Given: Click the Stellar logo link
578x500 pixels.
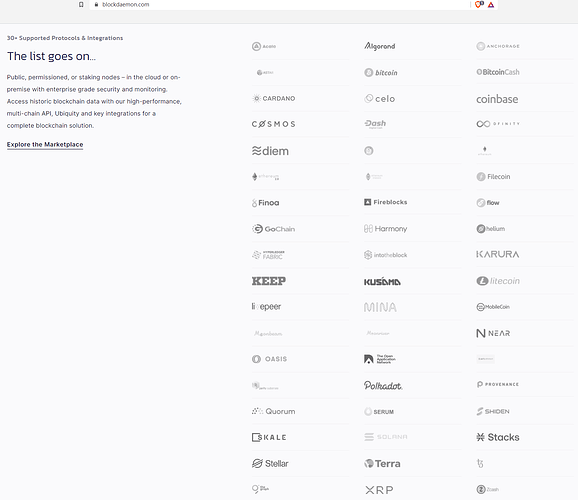Looking at the screenshot, I should (x=270, y=463).
